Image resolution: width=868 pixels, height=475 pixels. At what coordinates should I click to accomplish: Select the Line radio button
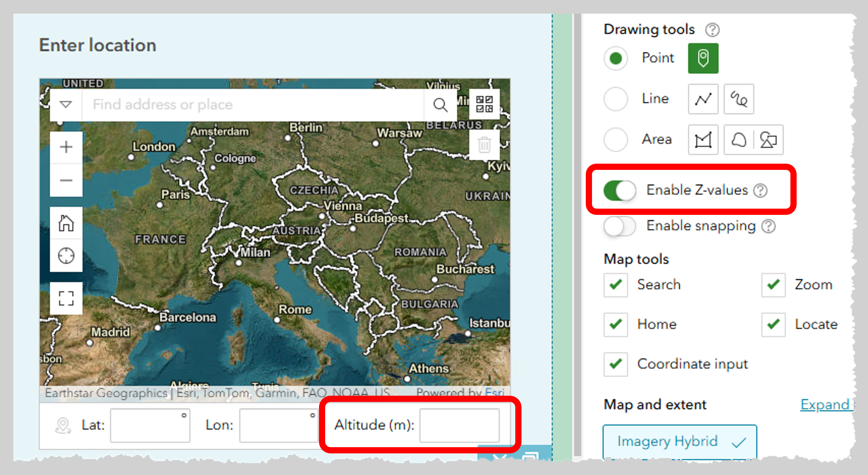[x=615, y=99]
